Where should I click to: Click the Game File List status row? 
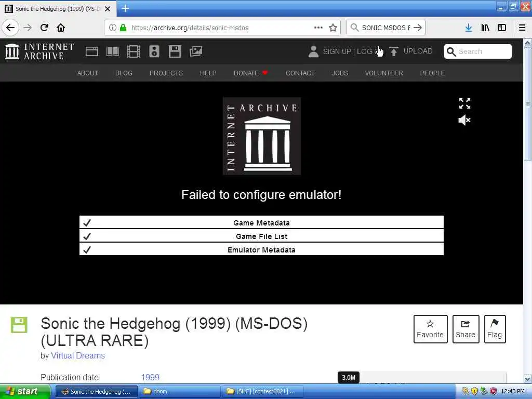(x=261, y=236)
